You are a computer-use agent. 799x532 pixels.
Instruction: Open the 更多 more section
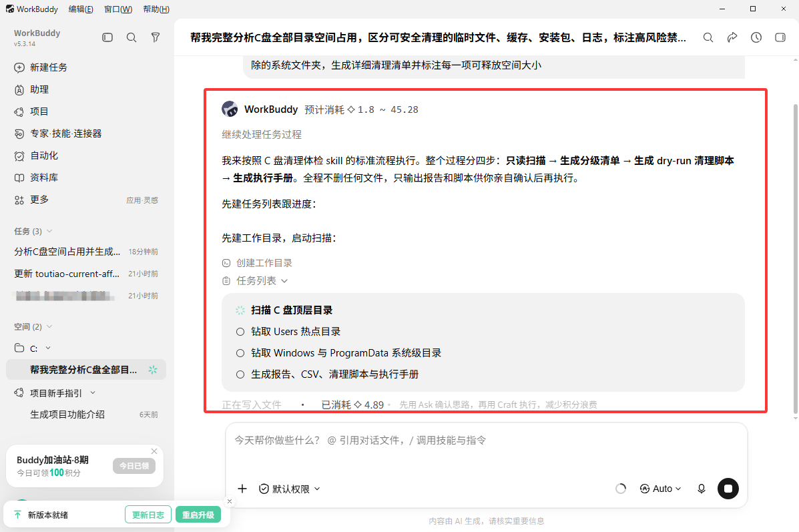[39, 199]
